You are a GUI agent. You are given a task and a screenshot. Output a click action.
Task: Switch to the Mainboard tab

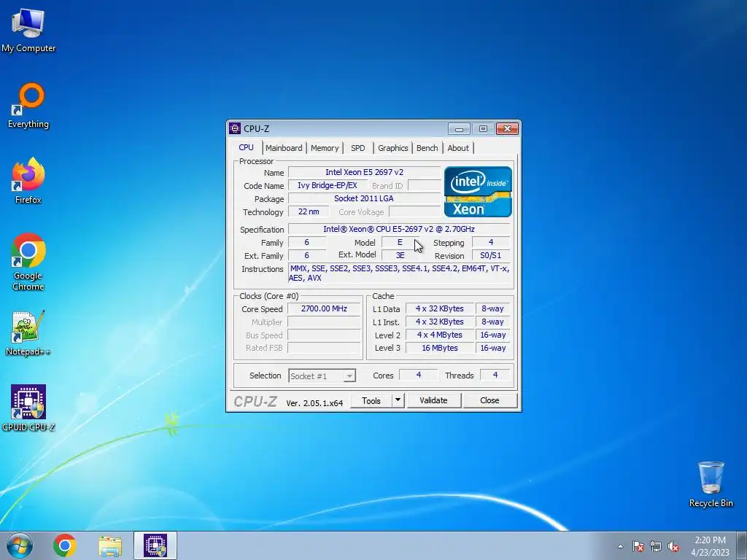(284, 148)
